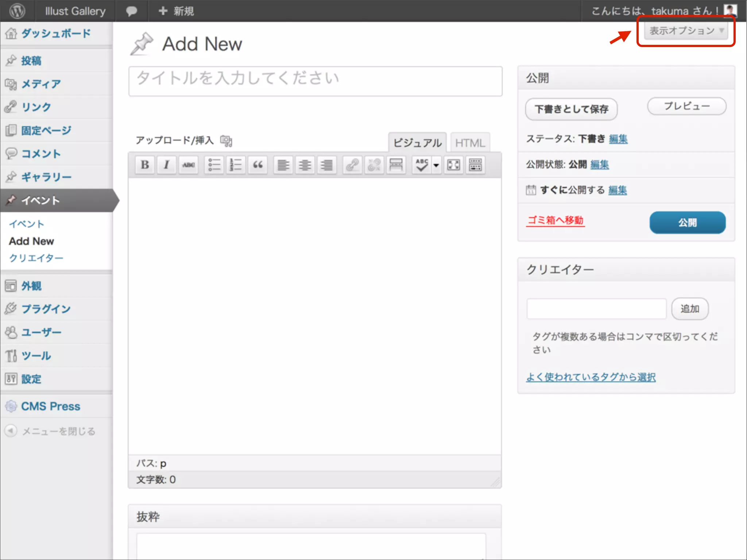Insert blockquote from editor toolbar
747x560 pixels.
[x=258, y=165]
